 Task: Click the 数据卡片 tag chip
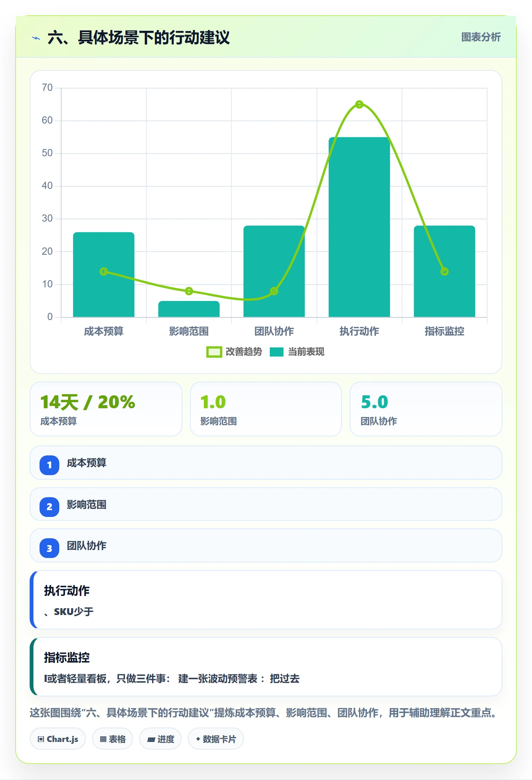[x=216, y=739]
